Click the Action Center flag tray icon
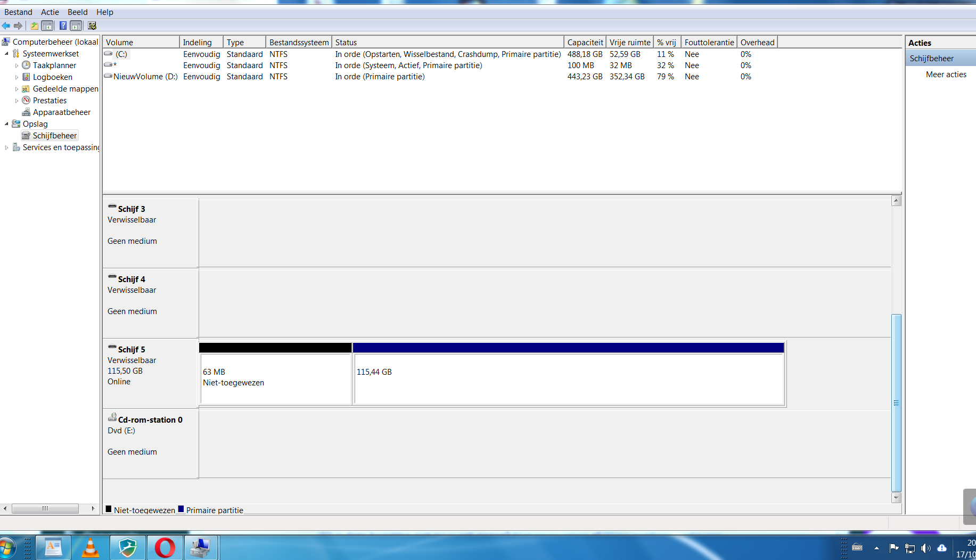The width and height of the screenshot is (976, 560). pos(894,548)
